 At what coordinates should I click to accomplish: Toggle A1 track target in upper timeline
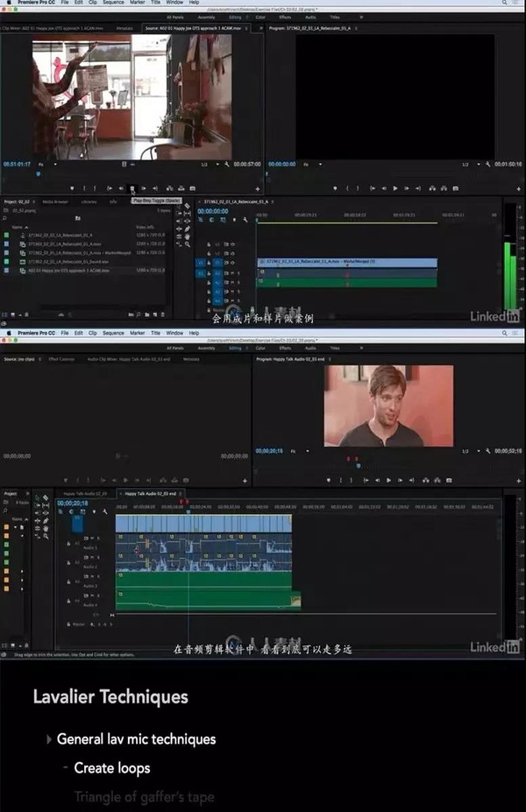point(217,273)
